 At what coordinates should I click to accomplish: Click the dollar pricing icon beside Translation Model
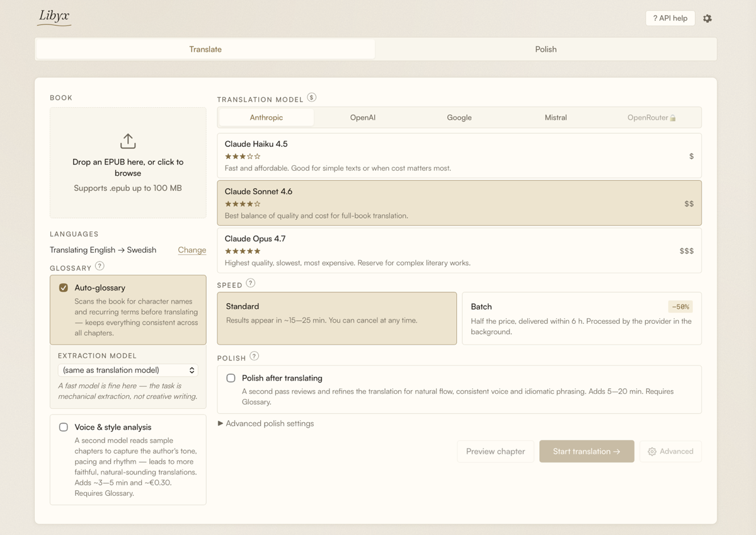(x=312, y=98)
